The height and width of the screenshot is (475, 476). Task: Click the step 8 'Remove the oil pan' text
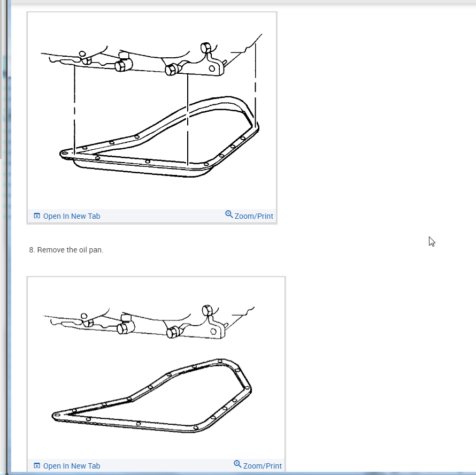pyautogui.click(x=66, y=250)
